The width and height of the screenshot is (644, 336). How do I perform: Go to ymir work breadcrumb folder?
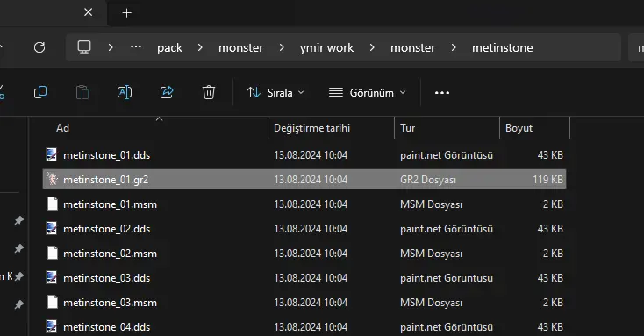tap(326, 48)
